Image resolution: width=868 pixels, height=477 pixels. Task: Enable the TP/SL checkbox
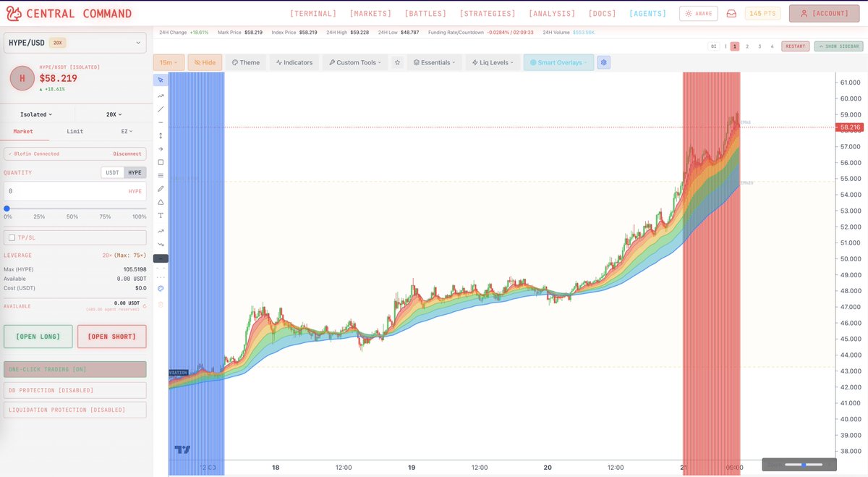tap(12, 237)
